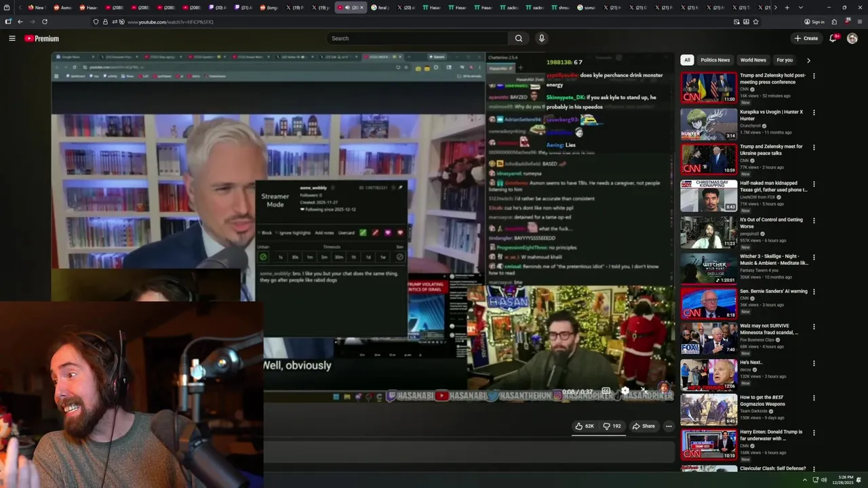Open Half-naked man kidnapped video thumbnail

point(709,196)
